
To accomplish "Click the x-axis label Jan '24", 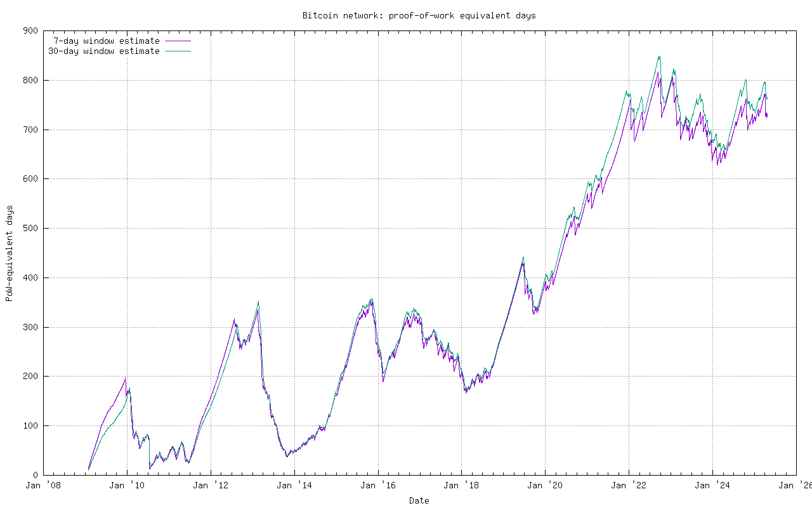I will tap(712, 486).
